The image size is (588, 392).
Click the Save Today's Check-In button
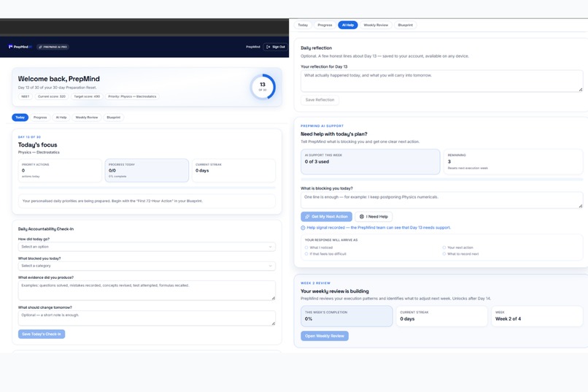(x=42, y=334)
